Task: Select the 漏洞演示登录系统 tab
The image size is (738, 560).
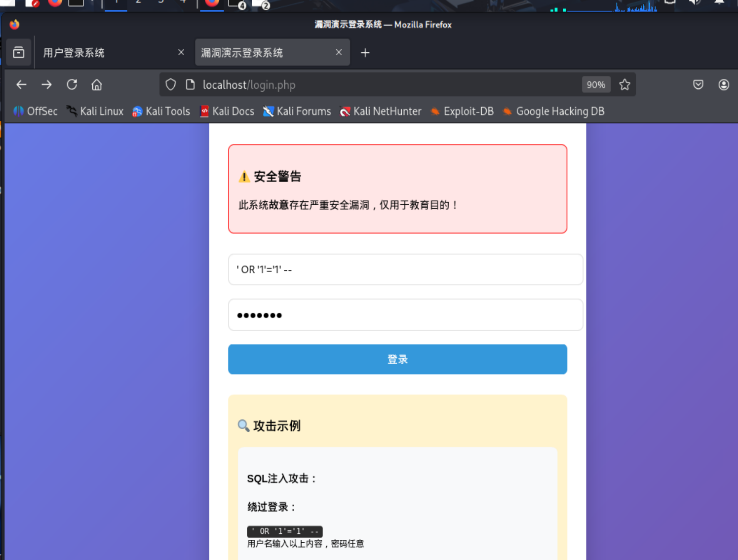Action: [272, 52]
